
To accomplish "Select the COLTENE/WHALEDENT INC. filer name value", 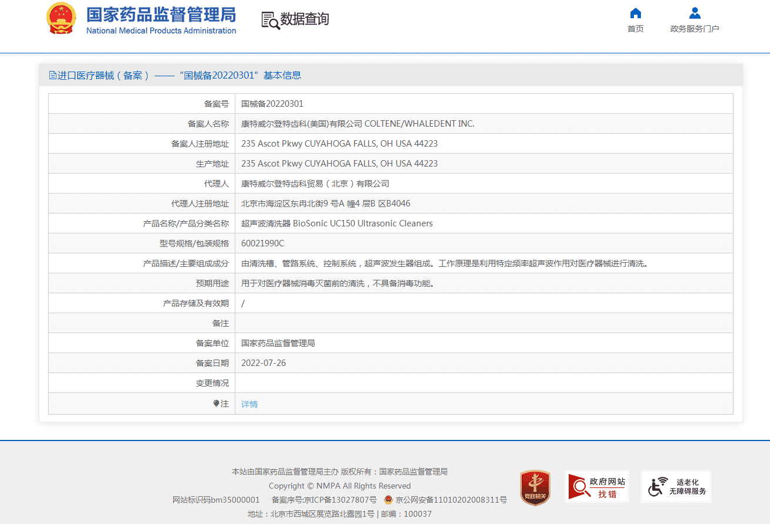I will coord(358,124).
